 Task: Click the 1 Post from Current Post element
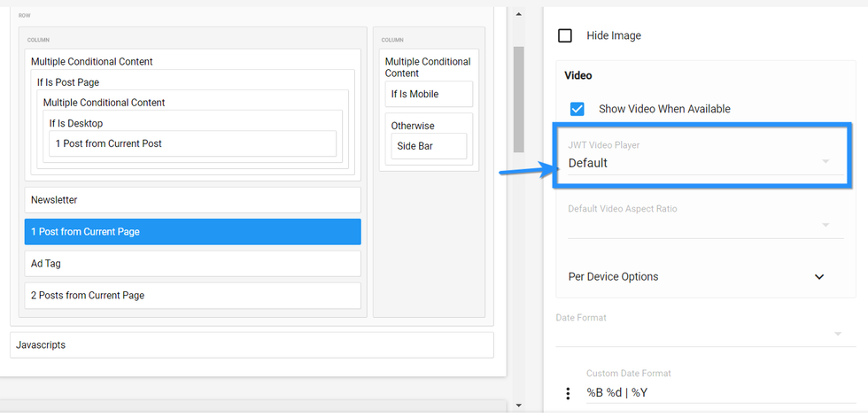click(192, 143)
